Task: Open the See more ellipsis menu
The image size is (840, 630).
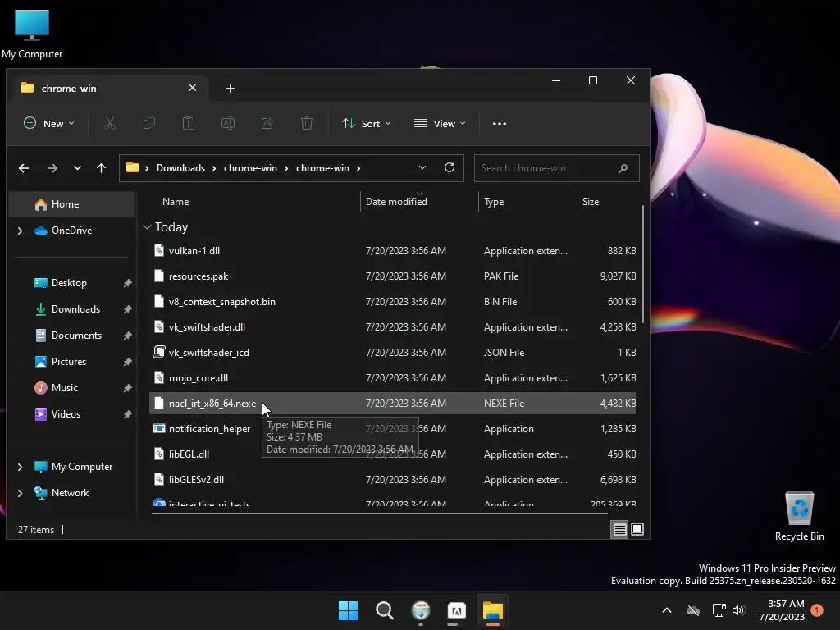Action: [x=500, y=124]
